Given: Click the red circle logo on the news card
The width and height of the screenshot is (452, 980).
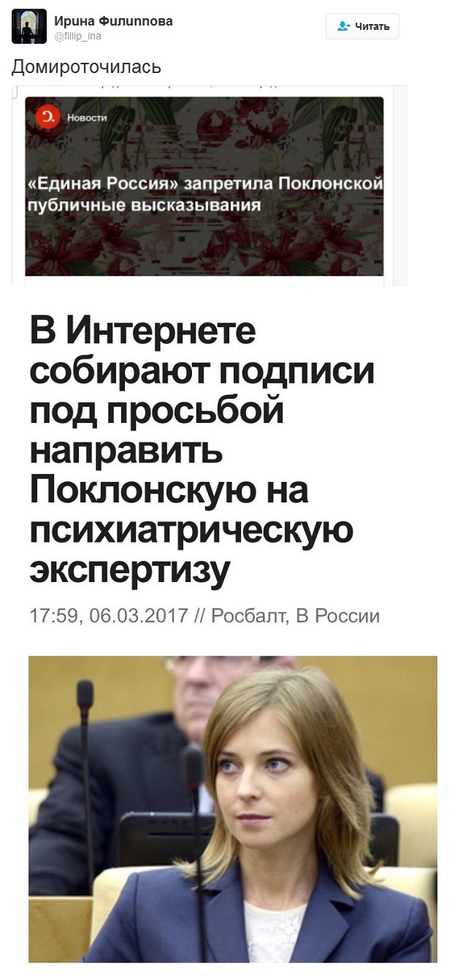Looking at the screenshot, I should tap(49, 116).
